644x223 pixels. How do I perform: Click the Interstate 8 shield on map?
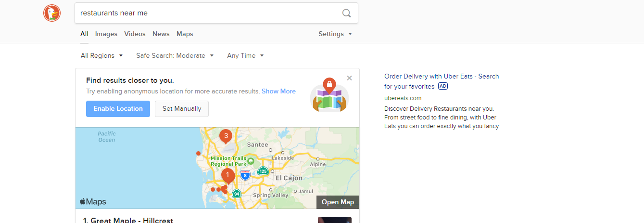pyautogui.click(x=245, y=175)
